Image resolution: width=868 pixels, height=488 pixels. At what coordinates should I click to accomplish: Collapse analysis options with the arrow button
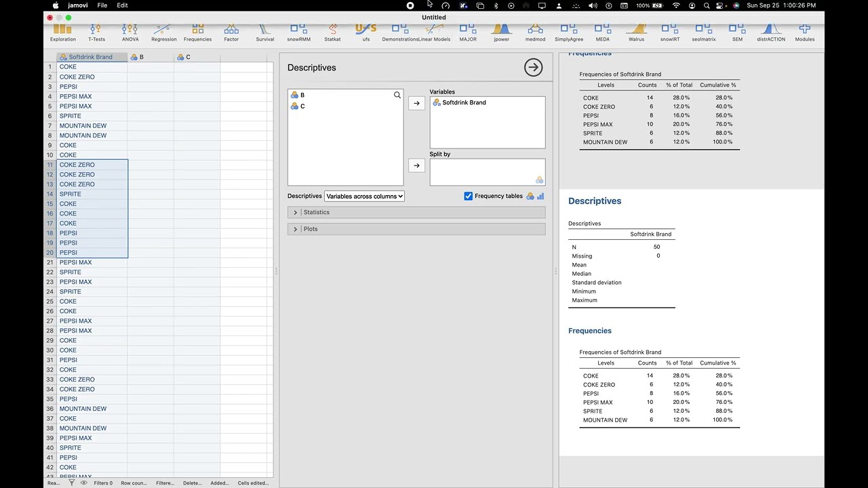(x=533, y=67)
